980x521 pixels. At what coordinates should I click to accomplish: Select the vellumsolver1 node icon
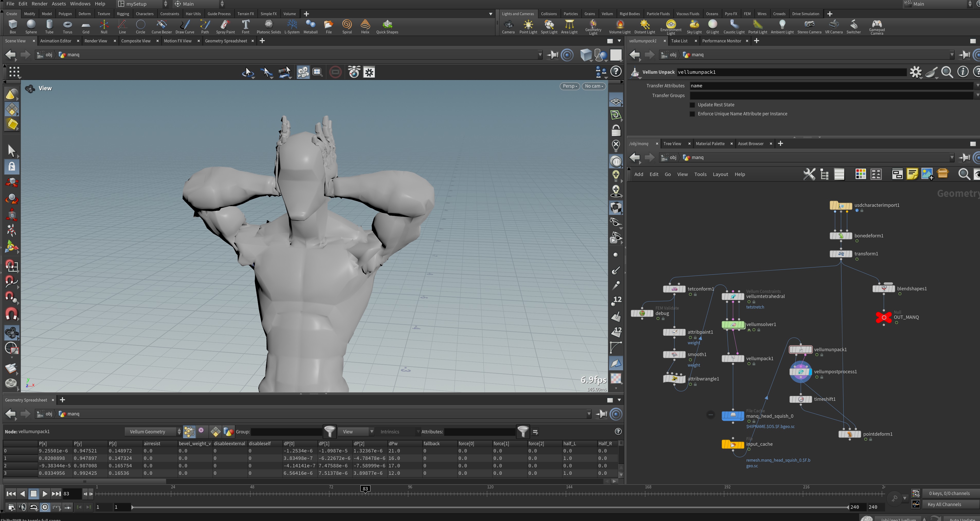(x=733, y=325)
